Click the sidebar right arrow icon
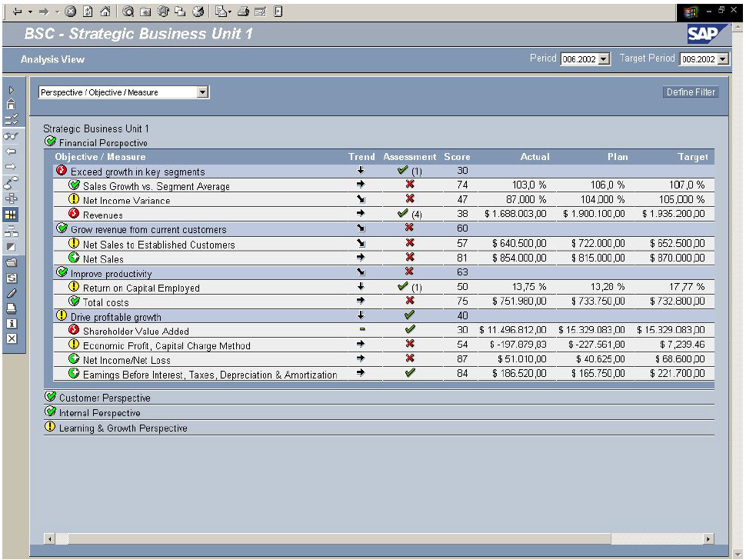The width and height of the screenshot is (746, 560). (x=11, y=166)
